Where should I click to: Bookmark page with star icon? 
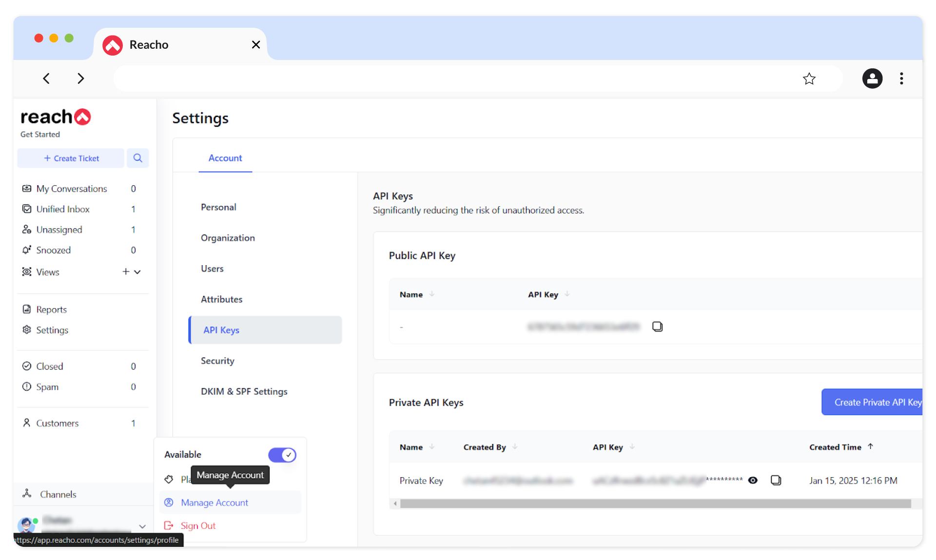pyautogui.click(x=809, y=78)
